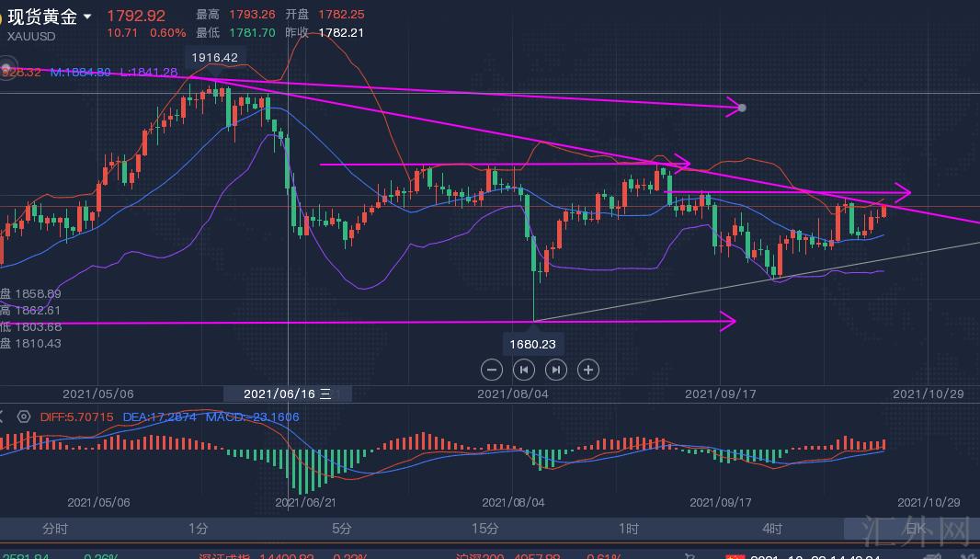
Task: Select the 1分 timeframe tab
Action: tap(198, 529)
